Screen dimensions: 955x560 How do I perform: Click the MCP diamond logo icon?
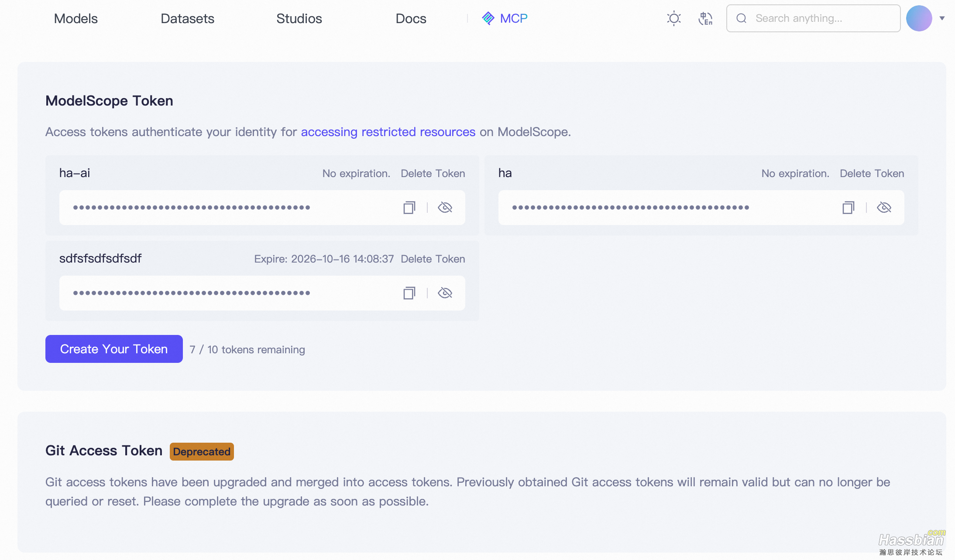(488, 18)
